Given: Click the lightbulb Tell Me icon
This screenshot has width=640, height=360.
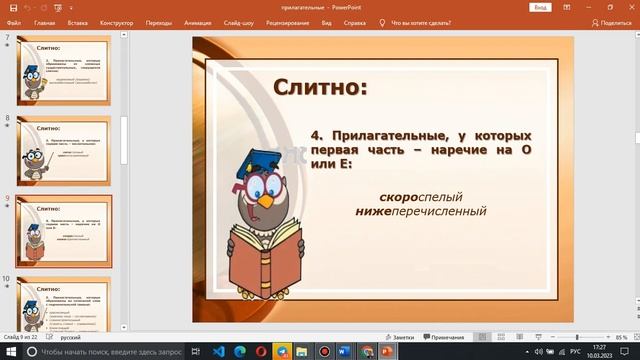Looking at the screenshot, I should pyautogui.click(x=382, y=23).
